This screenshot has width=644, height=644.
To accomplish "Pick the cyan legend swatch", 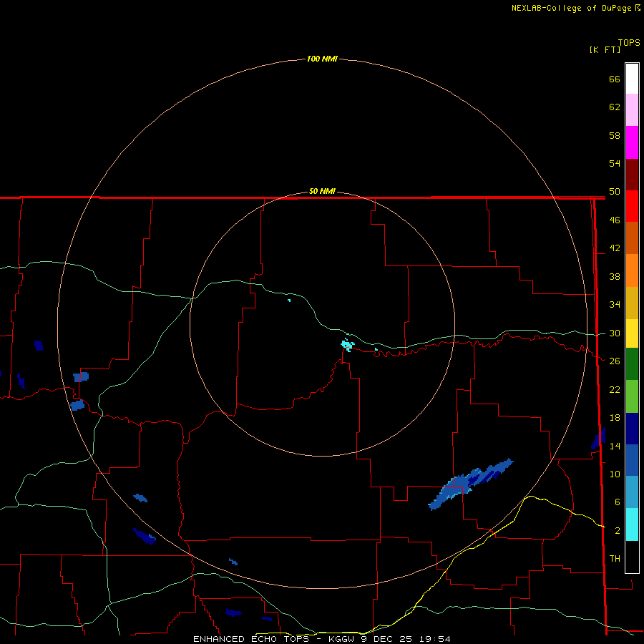I will click(x=632, y=525).
